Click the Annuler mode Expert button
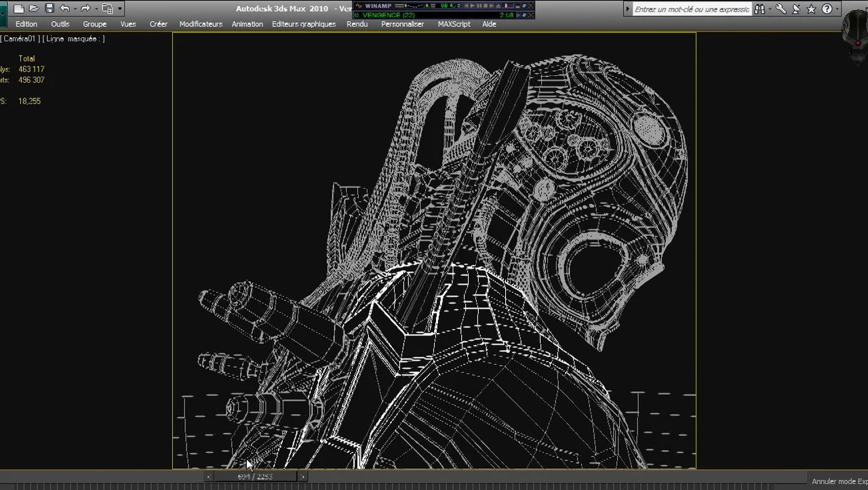This screenshot has height=490, width=868. point(840,482)
